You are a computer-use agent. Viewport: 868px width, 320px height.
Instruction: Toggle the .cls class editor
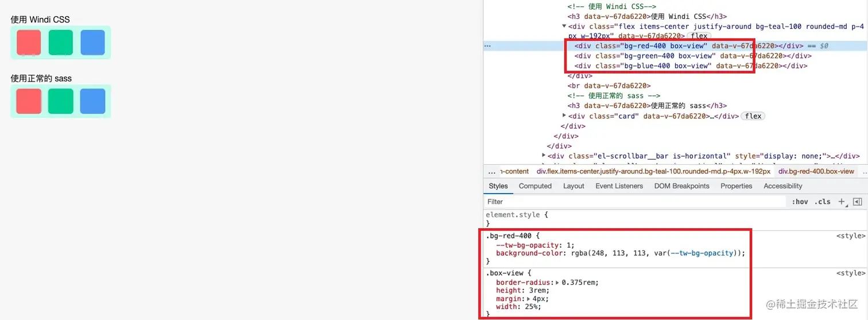click(x=823, y=202)
